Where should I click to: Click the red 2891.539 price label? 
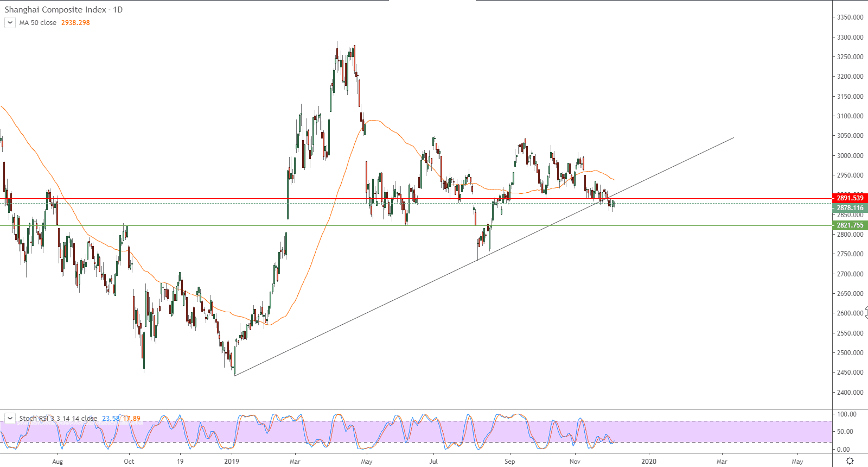pos(850,198)
